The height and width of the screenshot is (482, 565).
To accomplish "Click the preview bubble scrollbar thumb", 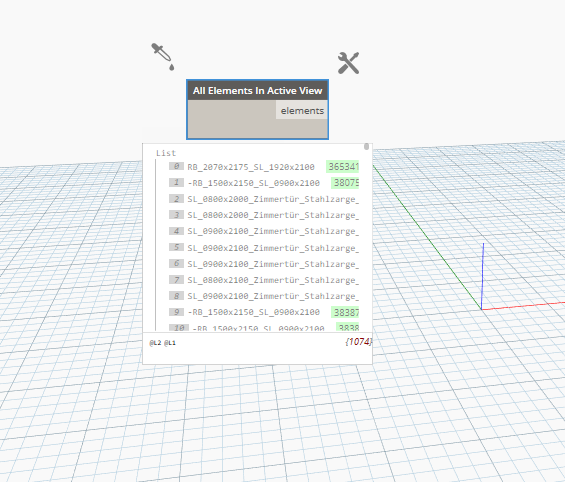I will click(366, 146).
